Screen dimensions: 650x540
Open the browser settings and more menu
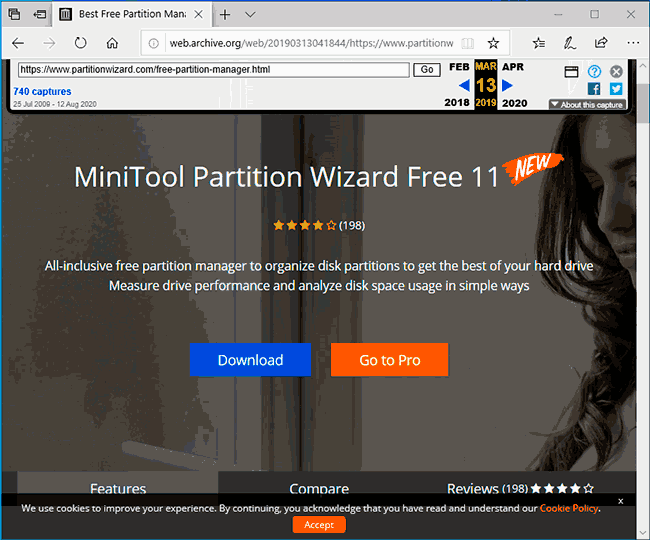633,43
